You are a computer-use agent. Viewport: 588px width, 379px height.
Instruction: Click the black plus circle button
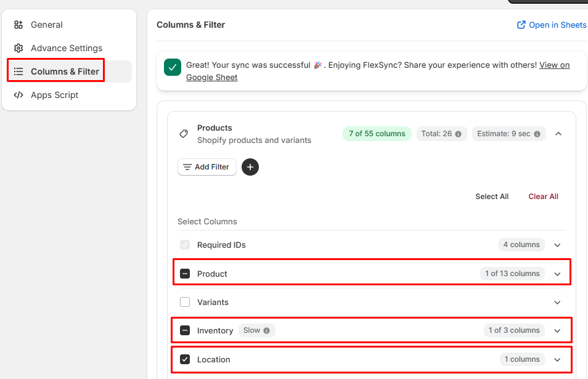pos(250,167)
